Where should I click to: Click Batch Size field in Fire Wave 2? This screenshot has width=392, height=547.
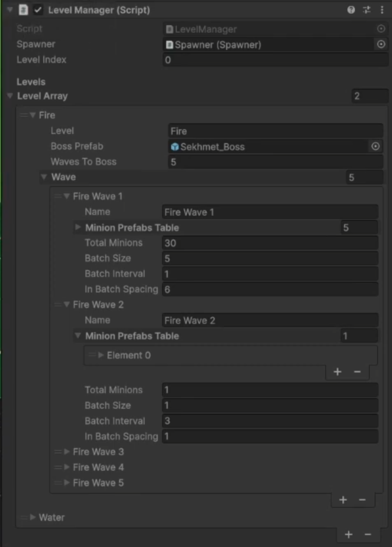[x=270, y=406]
